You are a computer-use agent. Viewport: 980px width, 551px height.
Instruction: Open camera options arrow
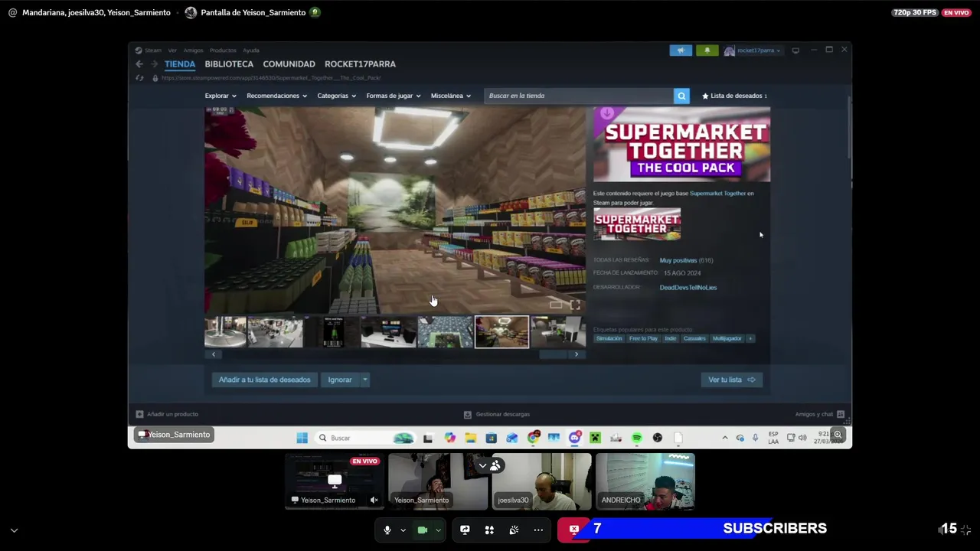pyautogui.click(x=438, y=530)
